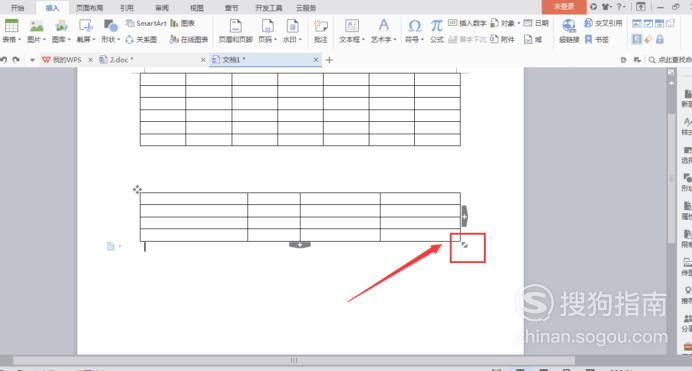Click the reset form fields eraser icon
The image size is (692, 371).
click(648, 40)
